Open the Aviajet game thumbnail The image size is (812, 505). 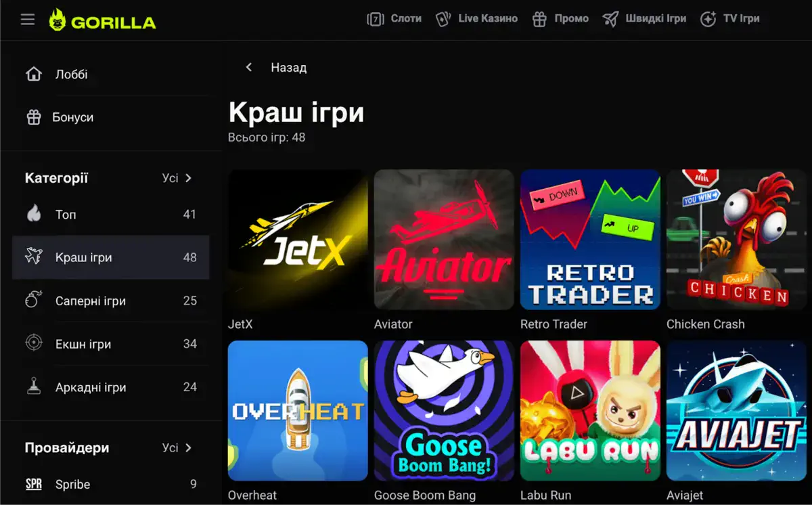click(736, 410)
